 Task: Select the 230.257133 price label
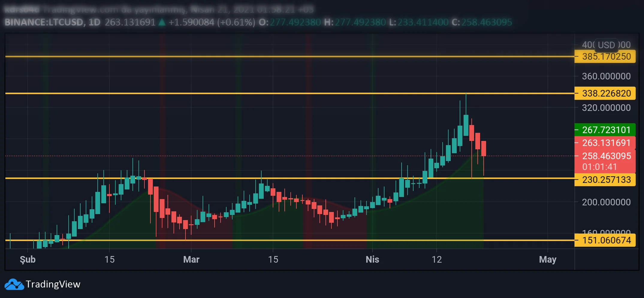coord(605,180)
